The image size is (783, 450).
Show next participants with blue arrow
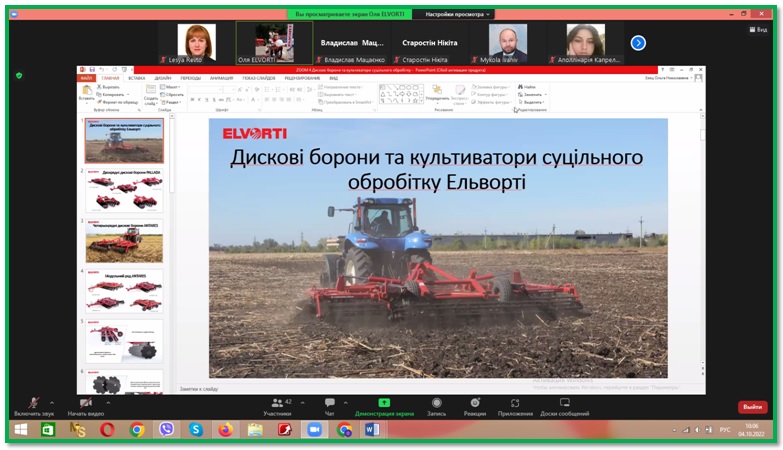coord(638,43)
